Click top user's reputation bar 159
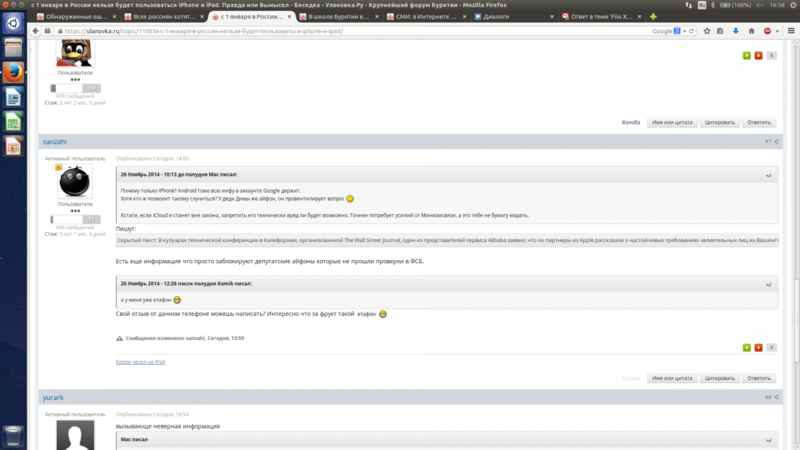The image size is (800, 450). pos(76,88)
